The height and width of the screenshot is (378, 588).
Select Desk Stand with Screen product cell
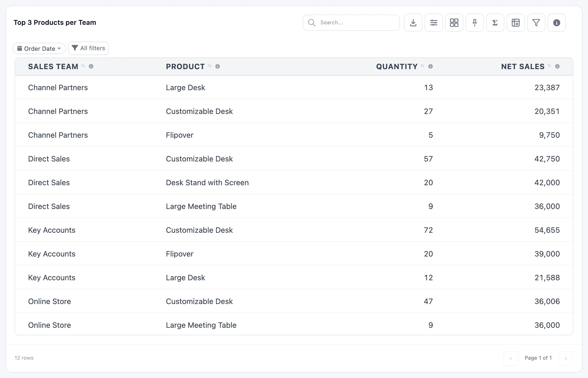tap(207, 183)
